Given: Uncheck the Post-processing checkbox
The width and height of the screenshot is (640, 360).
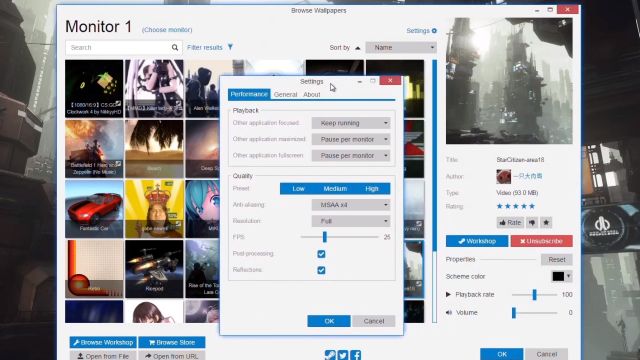Looking at the screenshot, I should (321, 254).
